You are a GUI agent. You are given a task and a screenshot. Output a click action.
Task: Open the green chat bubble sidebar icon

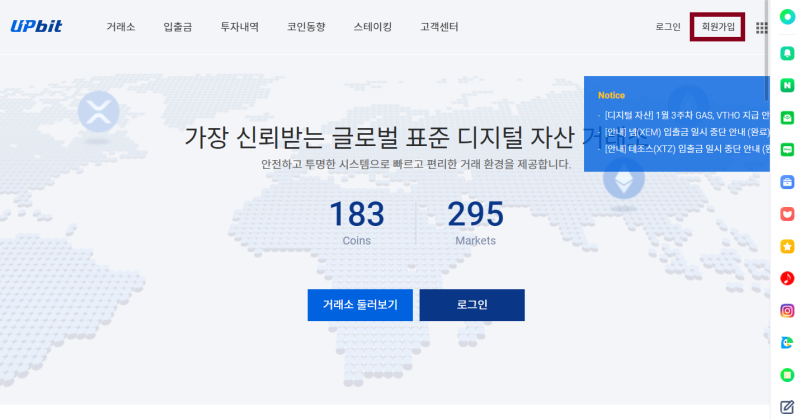pyautogui.click(x=787, y=150)
